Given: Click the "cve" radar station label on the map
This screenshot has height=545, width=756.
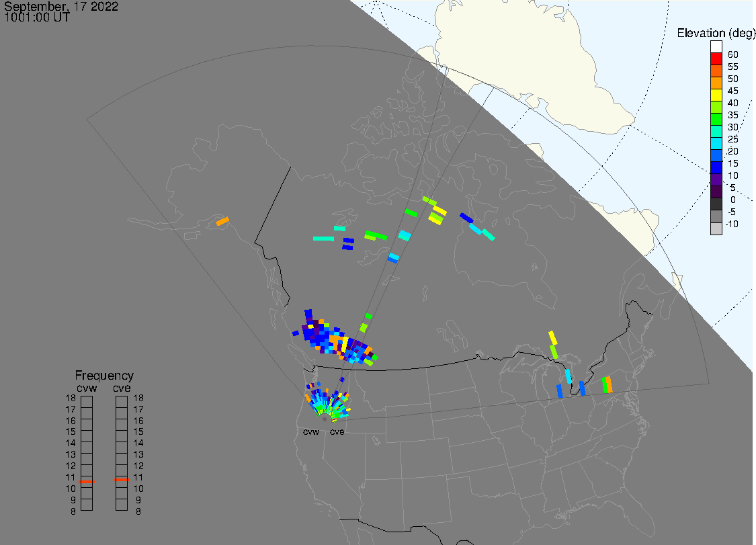Looking at the screenshot, I should [x=337, y=431].
